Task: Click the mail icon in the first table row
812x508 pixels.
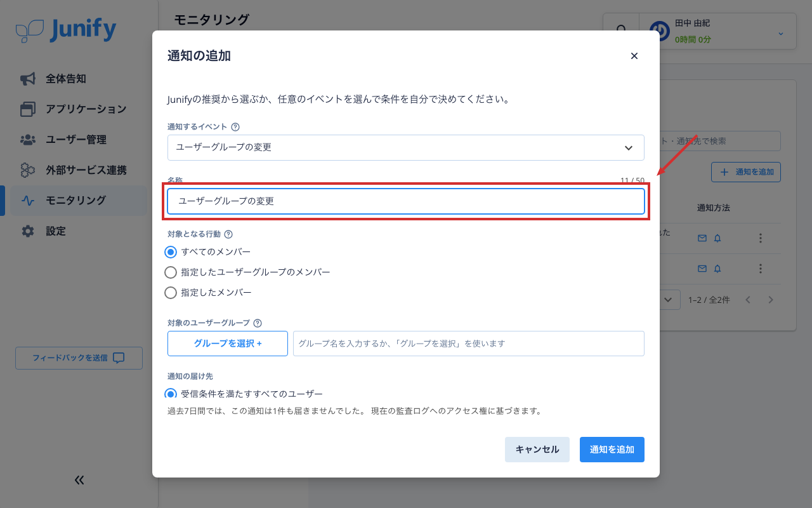Action: click(702, 238)
